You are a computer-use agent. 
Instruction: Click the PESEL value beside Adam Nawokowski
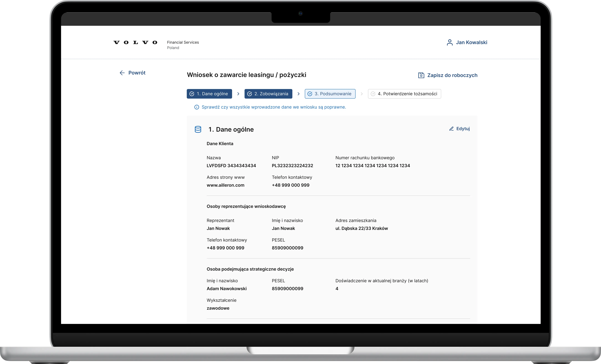[x=288, y=289]
